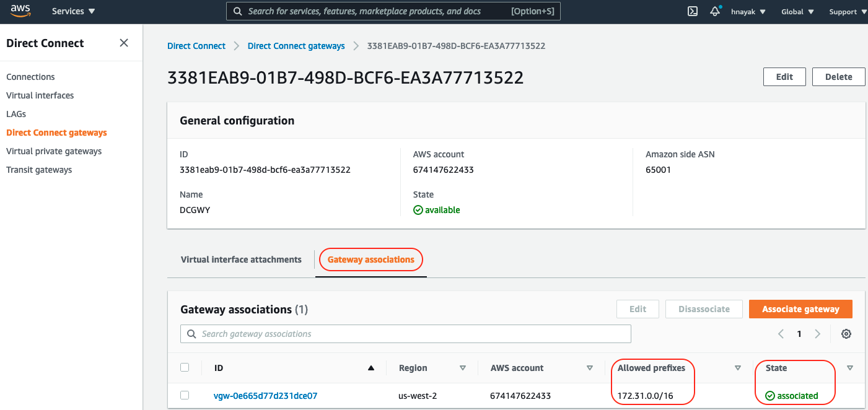Close the Direct Connect sidebar panel
The width and height of the screenshot is (868, 410).
click(124, 43)
